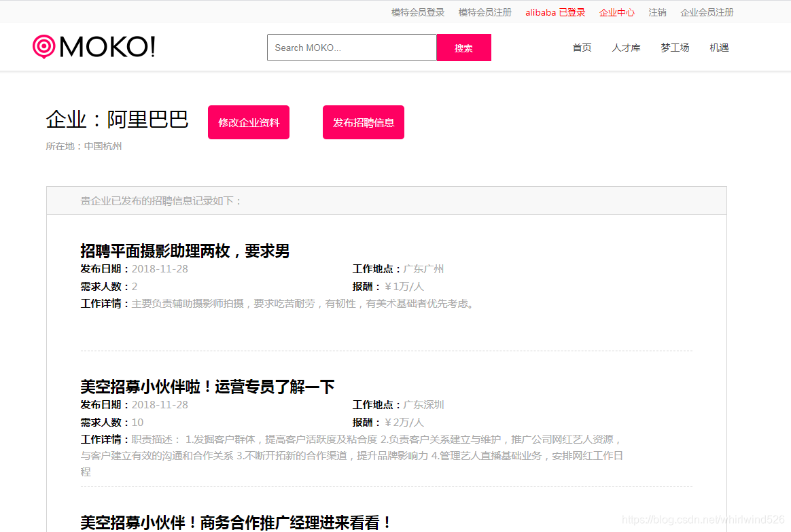The height and width of the screenshot is (532, 791).
Task: Click 注销 to log out
Action: pos(657,13)
